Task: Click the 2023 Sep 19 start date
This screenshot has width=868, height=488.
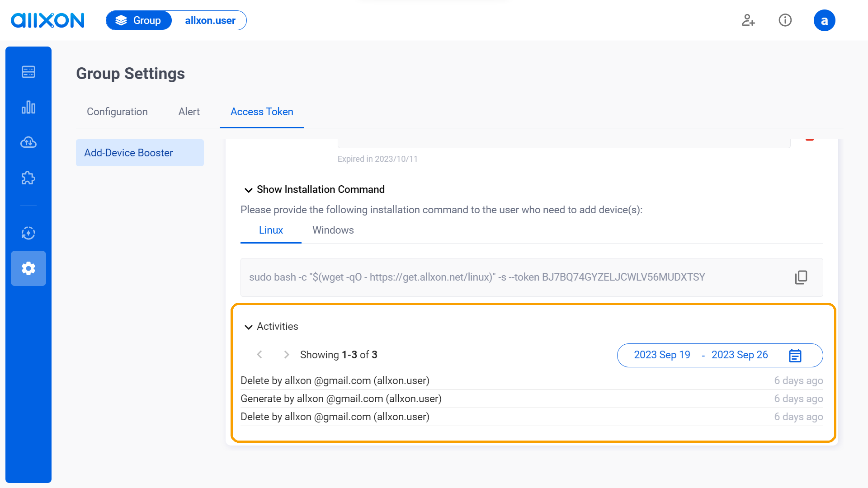Action: pos(662,355)
